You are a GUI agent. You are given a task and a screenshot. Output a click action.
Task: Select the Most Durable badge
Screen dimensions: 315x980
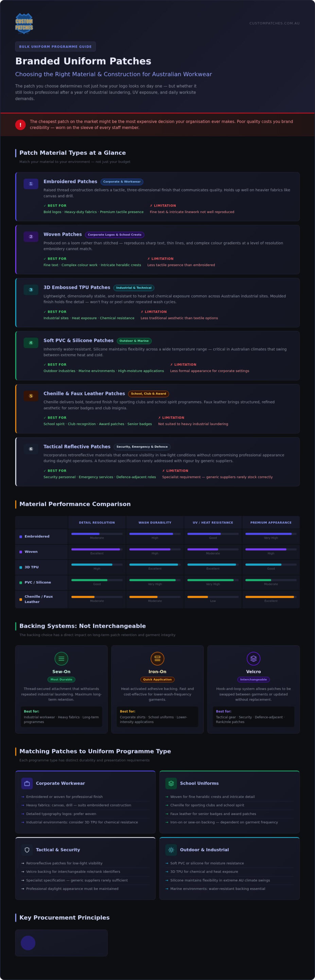[x=61, y=680]
